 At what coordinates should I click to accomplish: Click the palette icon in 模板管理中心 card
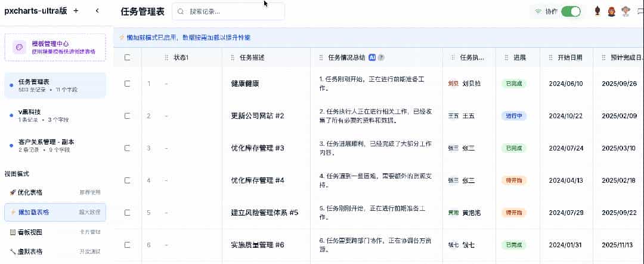[x=19, y=48]
